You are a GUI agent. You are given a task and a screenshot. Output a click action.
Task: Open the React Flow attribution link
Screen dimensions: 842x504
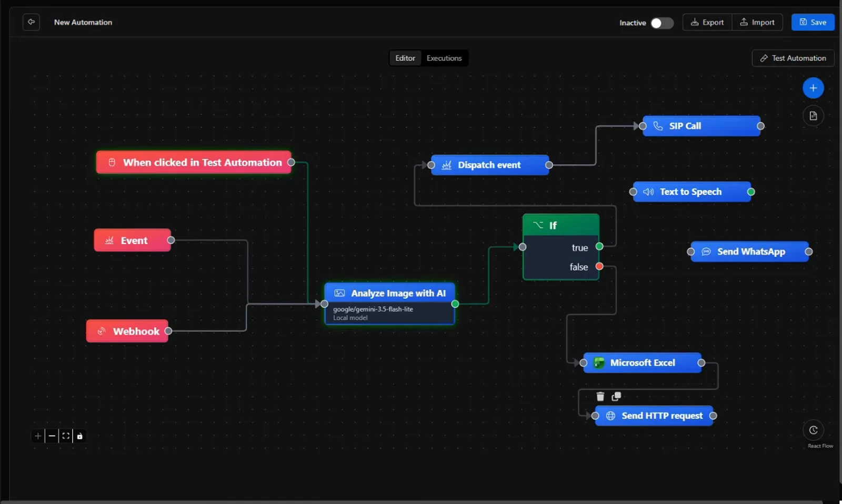click(820, 446)
